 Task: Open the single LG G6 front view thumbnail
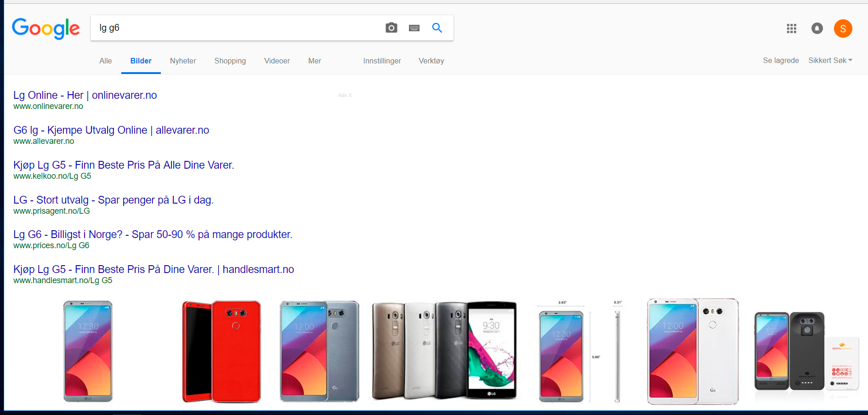click(x=88, y=352)
